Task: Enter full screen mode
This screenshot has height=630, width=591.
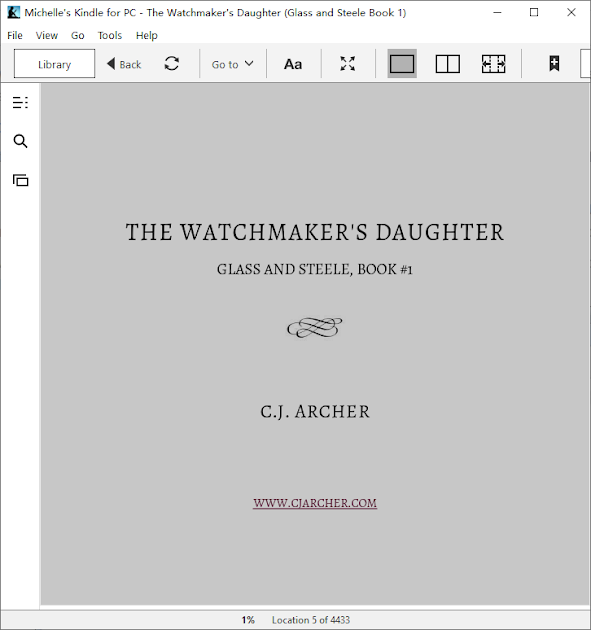Action: (x=348, y=63)
